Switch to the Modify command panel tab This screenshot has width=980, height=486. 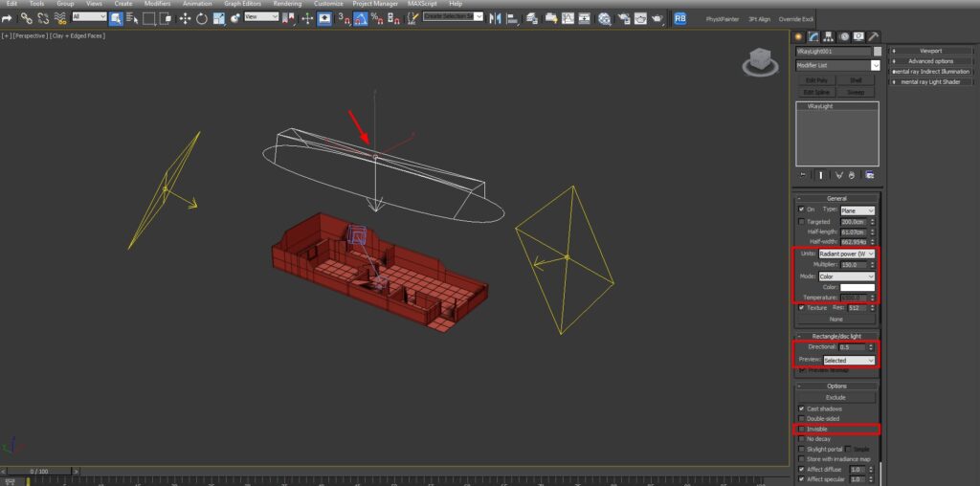(813, 36)
